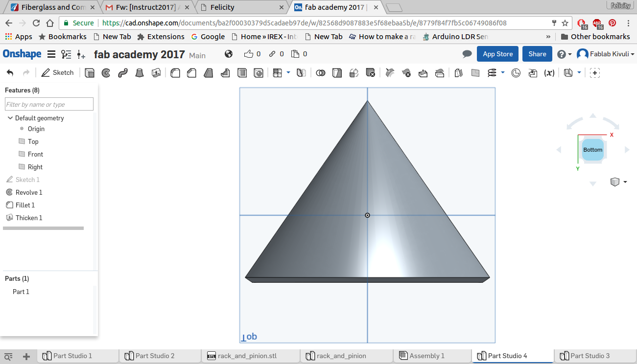Select the Mirror tool
Screen dimensions: 637x364
[x=302, y=73]
